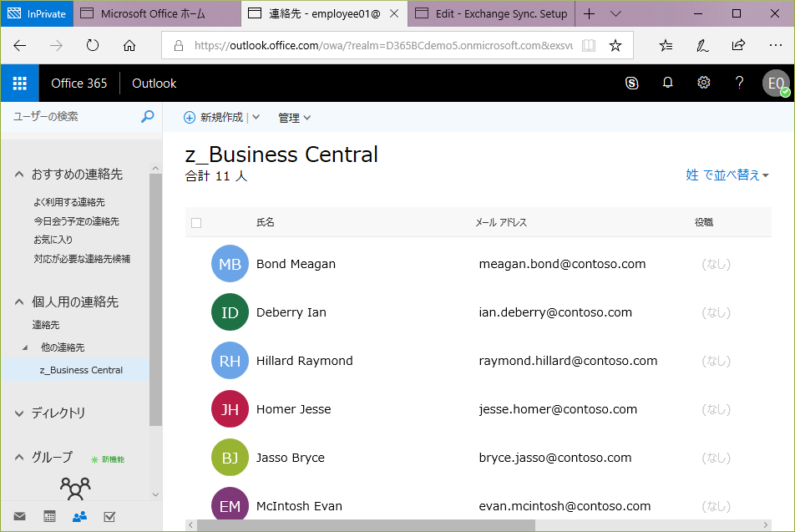The image size is (795, 532).
Task: Collapse the 他の連絡先 tree node
Action: pos(25,348)
